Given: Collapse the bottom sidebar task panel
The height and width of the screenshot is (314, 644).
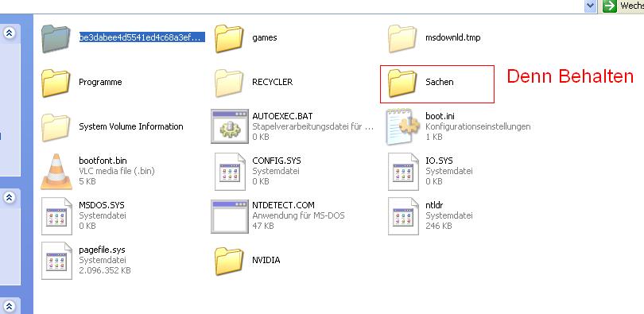Looking at the screenshot, I should (x=9, y=306).
